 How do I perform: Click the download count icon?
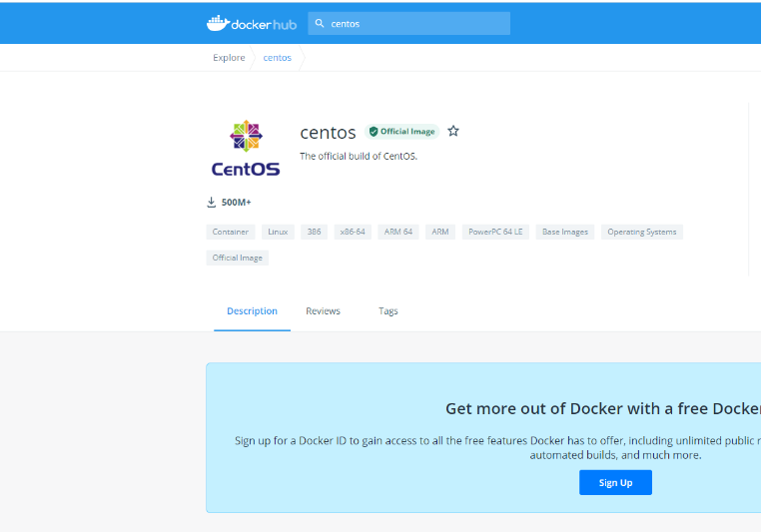coord(211,203)
